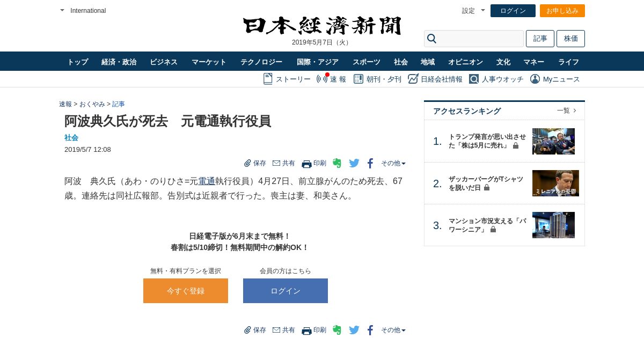Open apartment tower thumbnail in ranking
Screen dimensions: 644x338
click(553, 225)
